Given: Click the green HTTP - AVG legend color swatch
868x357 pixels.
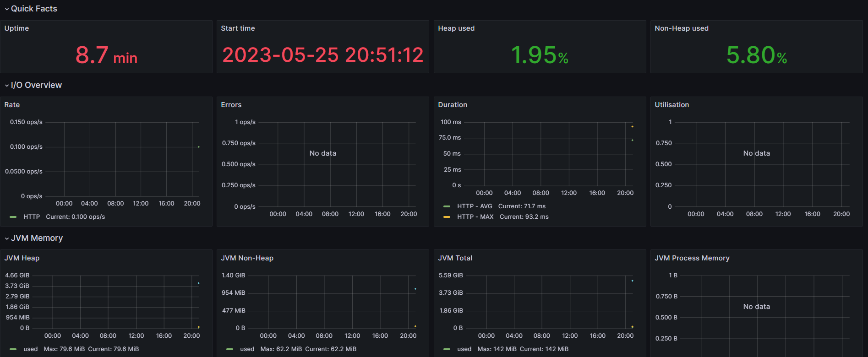Looking at the screenshot, I should coord(447,206).
